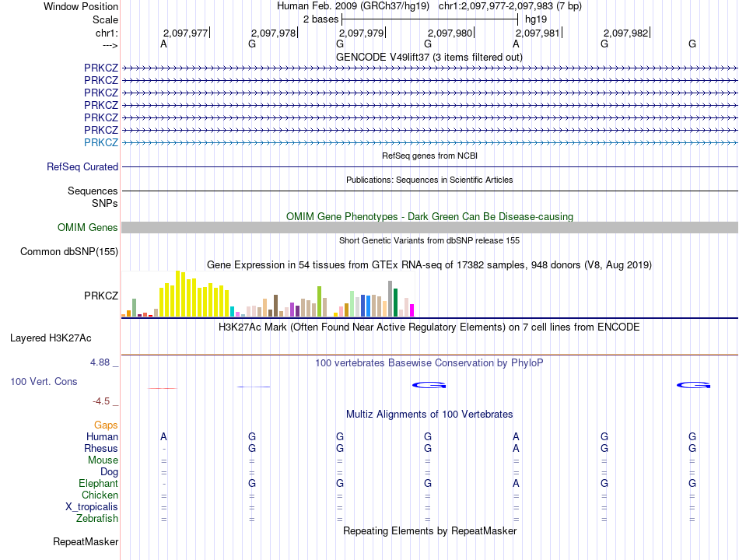This screenshot has height=560, width=739.
Task: Click the Window Position track label
Action: [x=81, y=6]
